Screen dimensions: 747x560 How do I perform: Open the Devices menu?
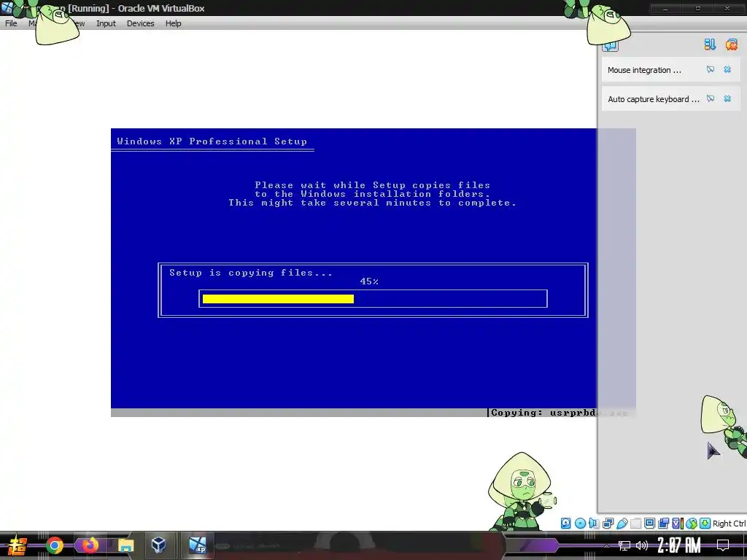[x=141, y=23]
